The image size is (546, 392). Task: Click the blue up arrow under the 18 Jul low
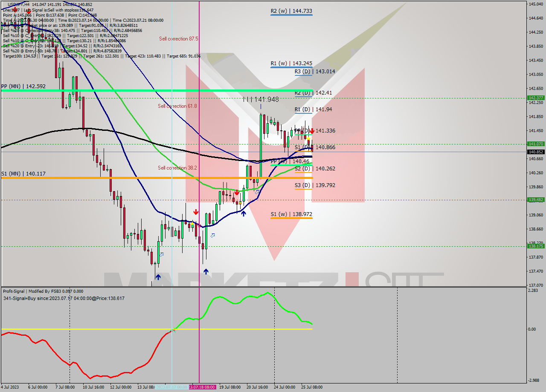click(x=206, y=271)
